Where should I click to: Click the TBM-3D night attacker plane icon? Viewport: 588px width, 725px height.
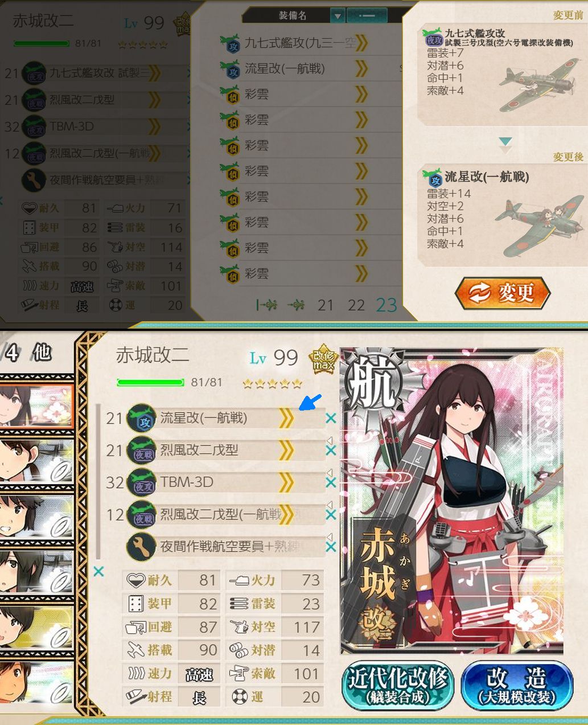click(141, 482)
